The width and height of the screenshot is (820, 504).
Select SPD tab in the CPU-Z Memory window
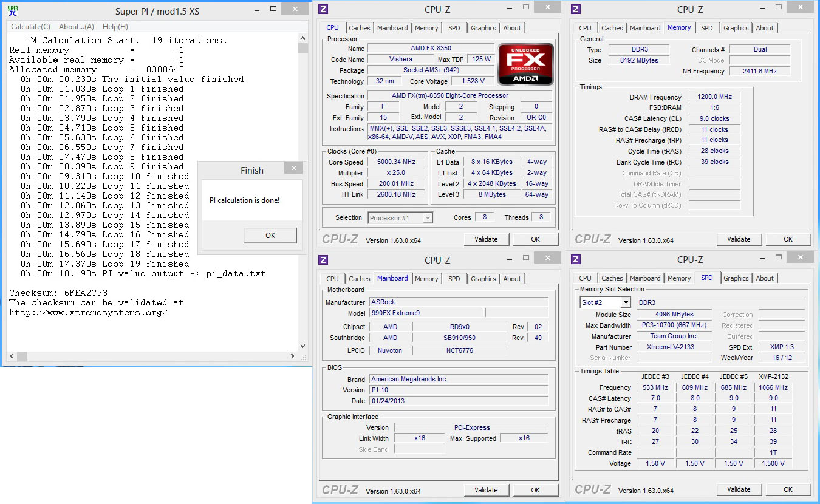[707, 28]
